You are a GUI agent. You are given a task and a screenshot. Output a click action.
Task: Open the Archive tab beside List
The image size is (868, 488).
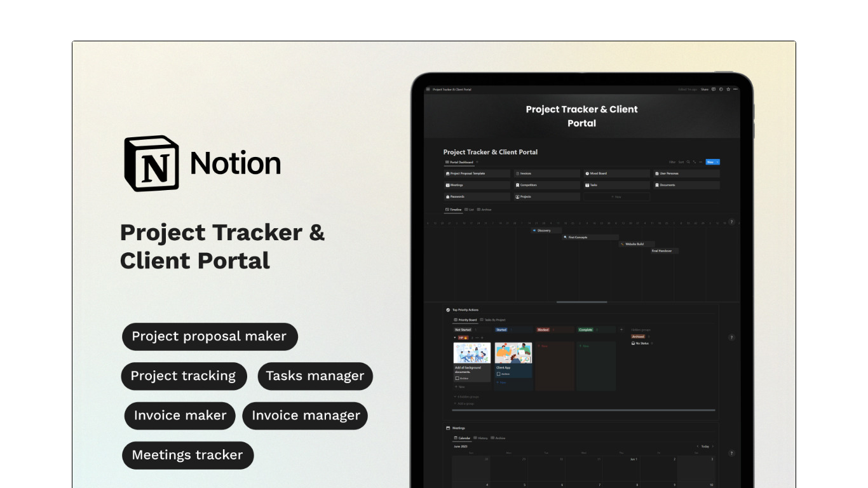[484, 210]
